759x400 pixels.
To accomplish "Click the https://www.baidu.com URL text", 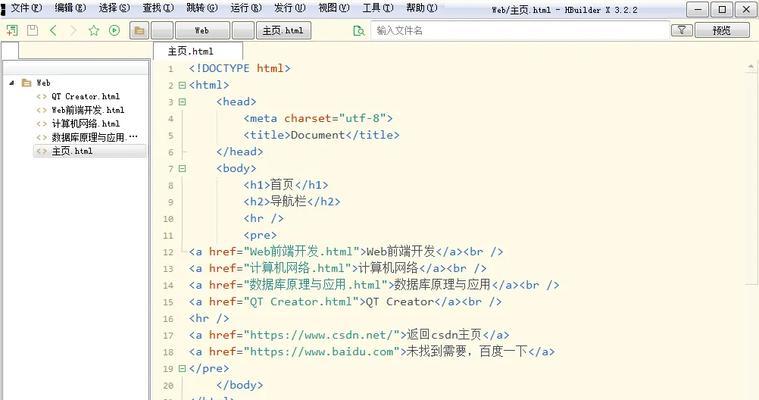I will click(x=321, y=352).
